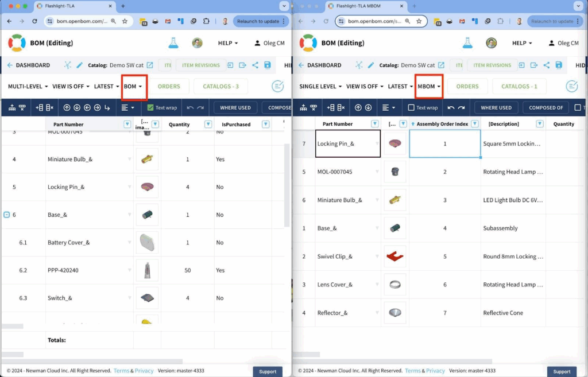Click the add row icon in left toolbar

[x=40, y=107]
